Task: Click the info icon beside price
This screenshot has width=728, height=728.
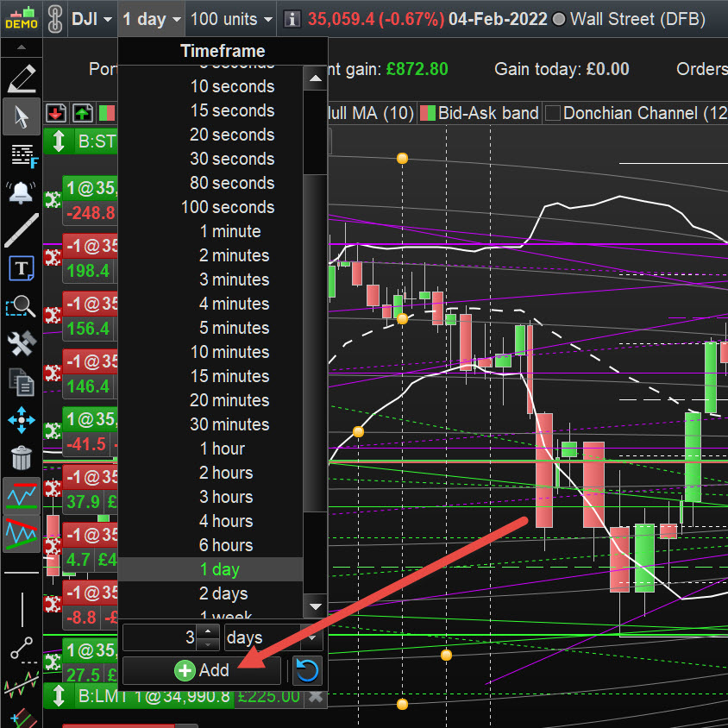Action: pos(292,20)
